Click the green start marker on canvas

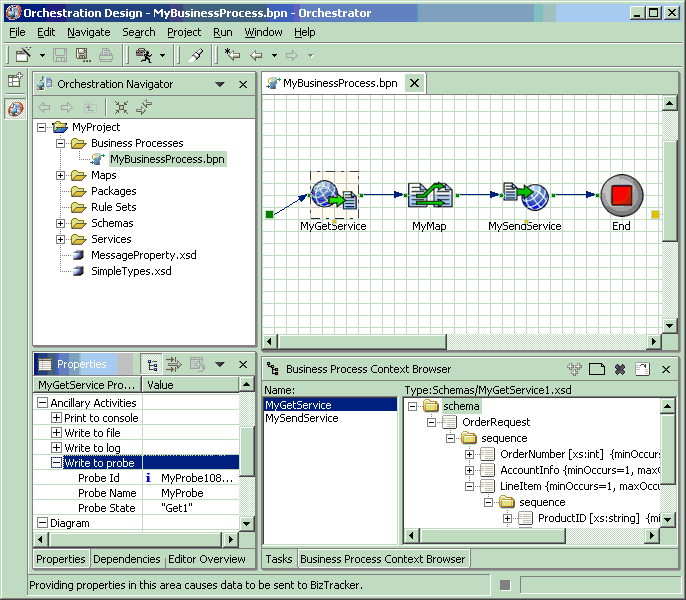[x=270, y=214]
